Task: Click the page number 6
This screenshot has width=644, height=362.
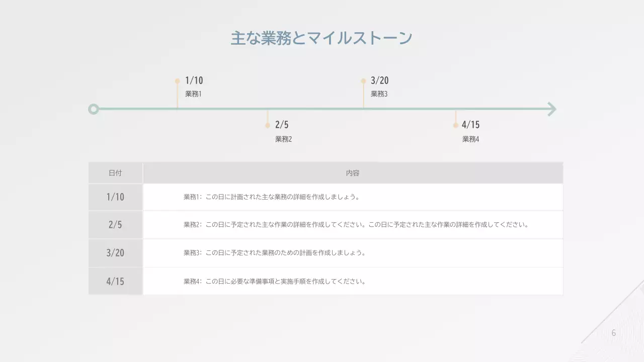Action: [613, 332]
